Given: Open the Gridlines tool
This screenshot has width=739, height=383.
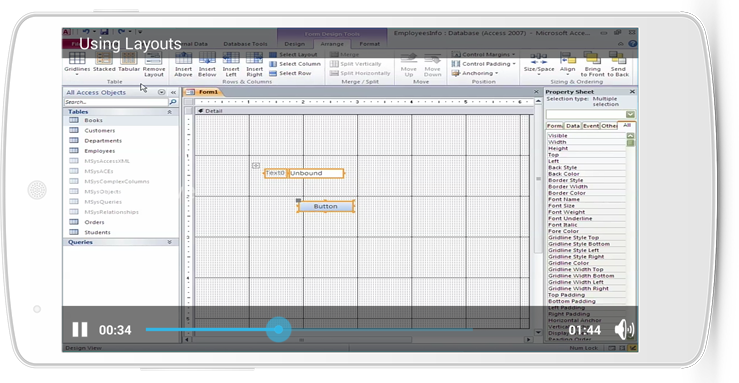Looking at the screenshot, I should tap(77, 63).
